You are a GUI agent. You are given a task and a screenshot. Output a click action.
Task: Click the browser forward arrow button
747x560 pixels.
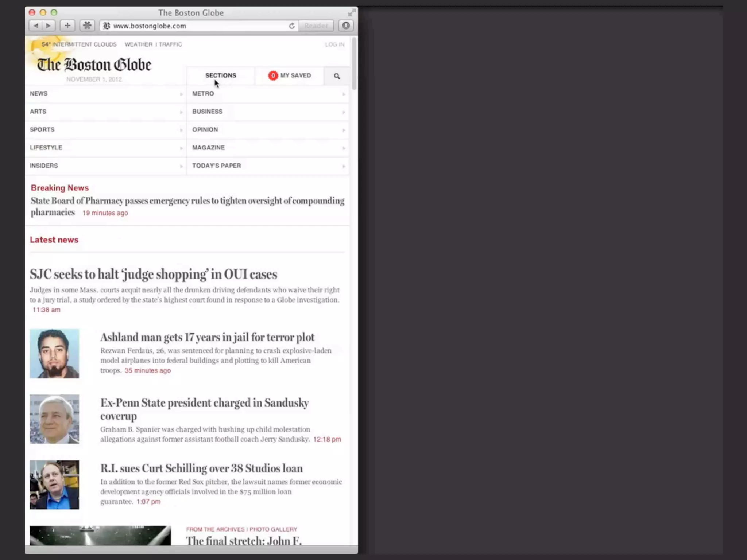(x=49, y=26)
